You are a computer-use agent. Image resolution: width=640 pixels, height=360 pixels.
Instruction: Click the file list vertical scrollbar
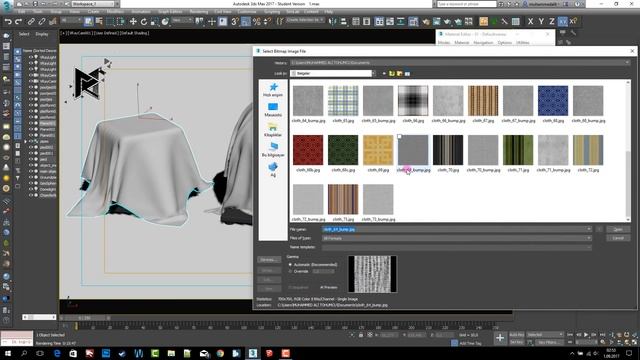(x=628, y=151)
